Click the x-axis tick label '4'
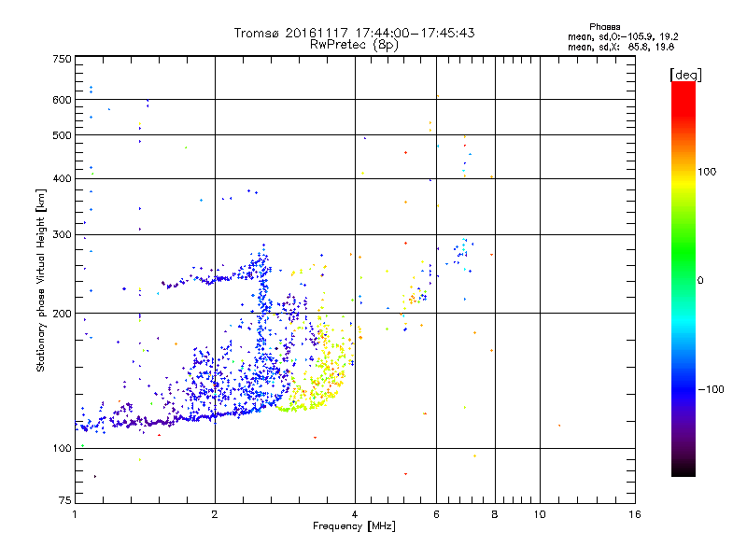This screenshot has width=747, height=560. 355,514
